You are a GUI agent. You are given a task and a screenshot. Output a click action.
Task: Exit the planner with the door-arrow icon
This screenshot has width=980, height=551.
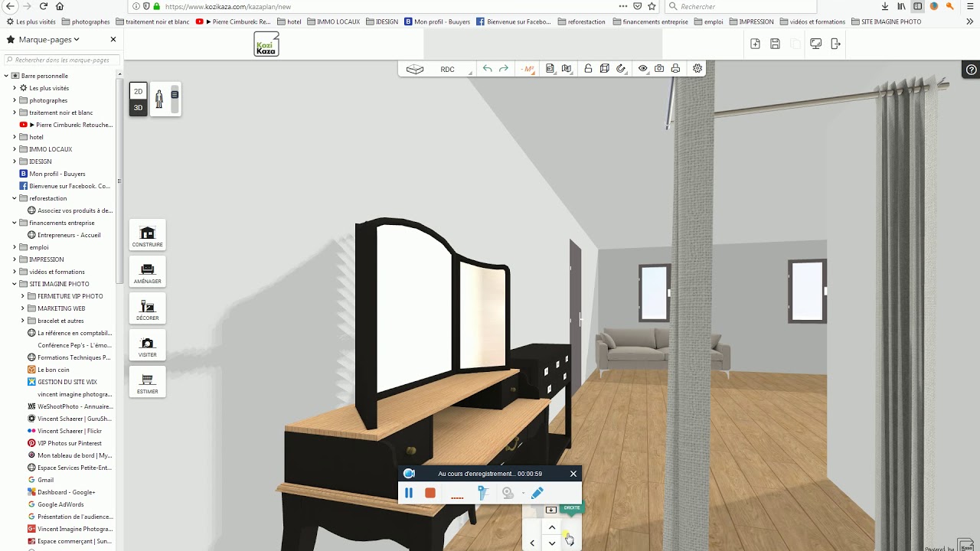tap(835, 44)
